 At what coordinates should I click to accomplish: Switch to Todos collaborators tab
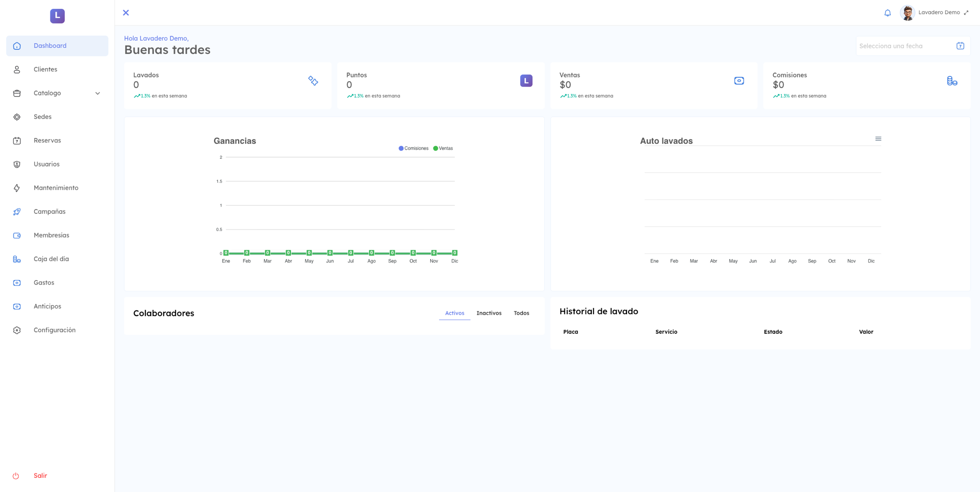tap(521, 313)
